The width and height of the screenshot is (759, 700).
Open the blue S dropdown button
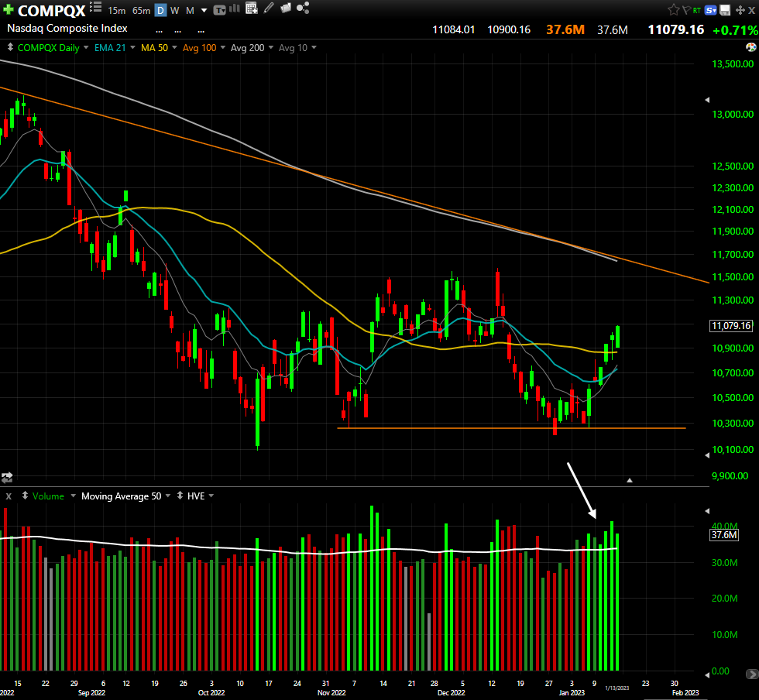(711, 10)
